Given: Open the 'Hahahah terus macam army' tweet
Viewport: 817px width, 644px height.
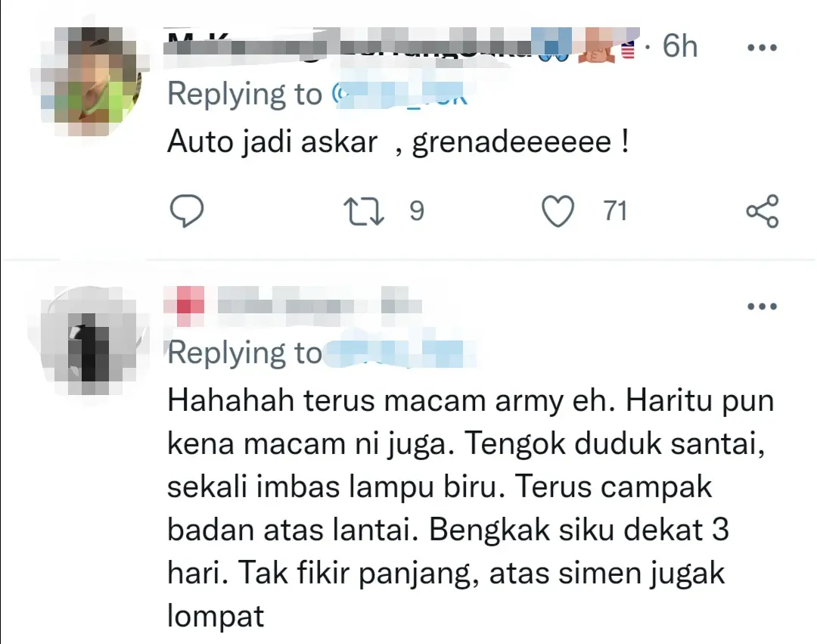Looking at the screenshot, I should (471, 508).
